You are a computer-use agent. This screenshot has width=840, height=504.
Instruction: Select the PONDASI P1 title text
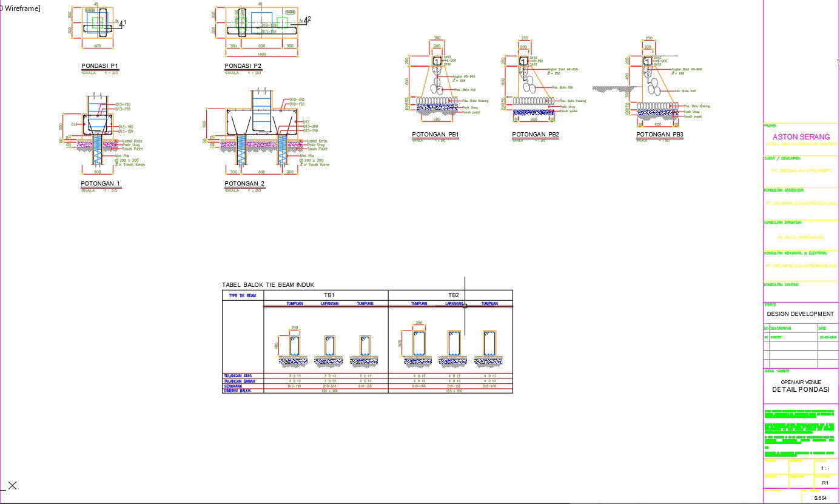point(100,66)
